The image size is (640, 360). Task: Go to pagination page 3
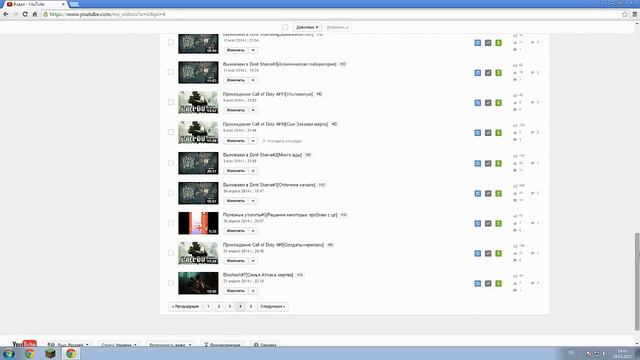click(x=229, y=307)
